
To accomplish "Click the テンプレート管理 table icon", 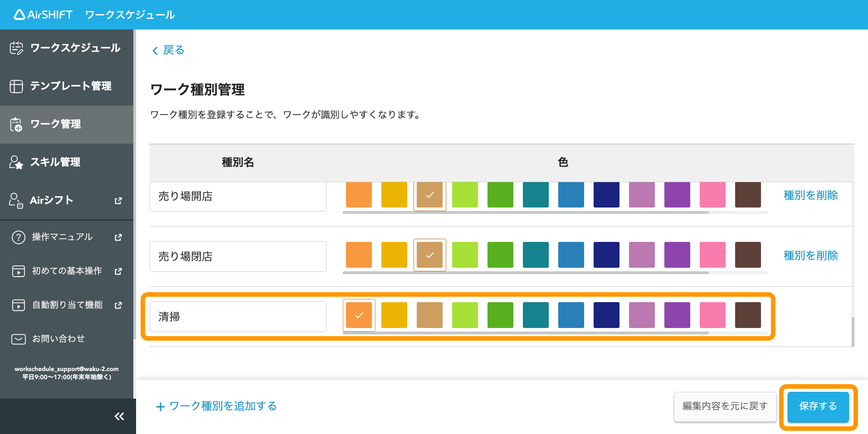I will pos(16,86).
